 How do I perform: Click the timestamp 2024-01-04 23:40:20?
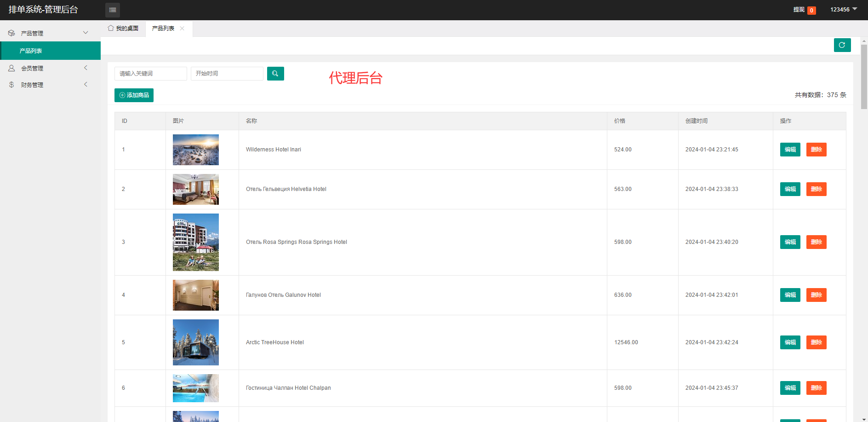tap(712, 242)
